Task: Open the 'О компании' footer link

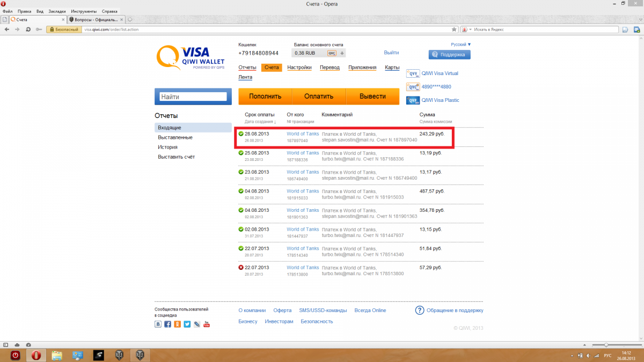Action: [x=252, y=311]
